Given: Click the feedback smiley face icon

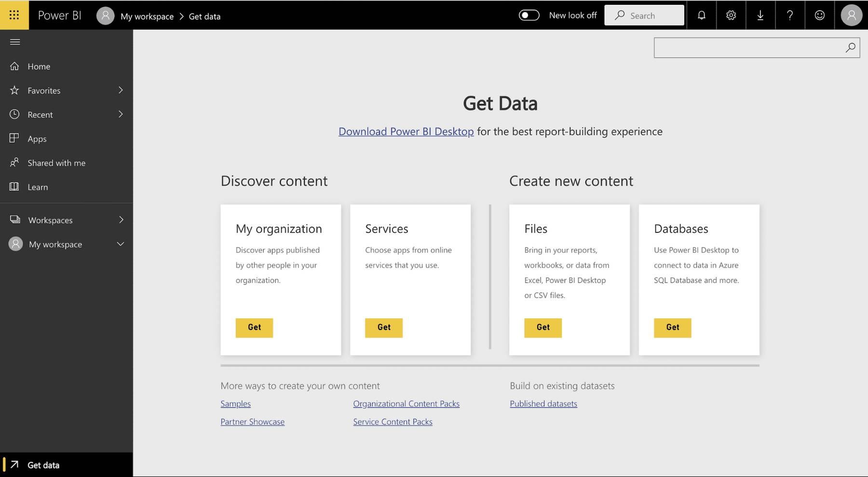Looking at the screenshot, I should (819, 15).
